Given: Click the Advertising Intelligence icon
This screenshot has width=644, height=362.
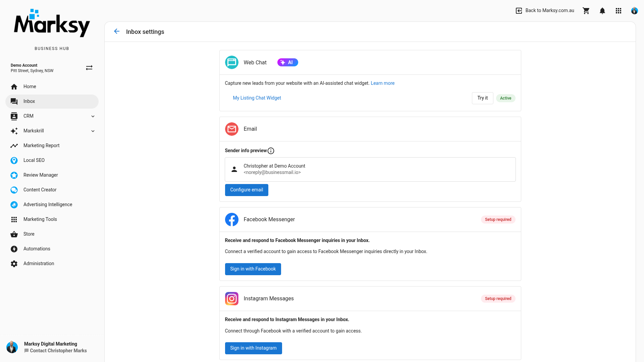Looking at the screenshot, I should 14,205.
